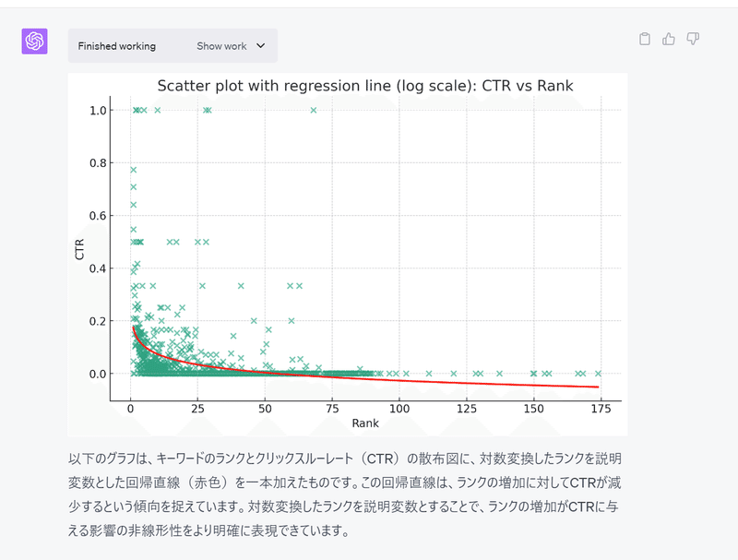
Task: Click the chart title about CTR vs Rank
Action: (x=365, y=86)
